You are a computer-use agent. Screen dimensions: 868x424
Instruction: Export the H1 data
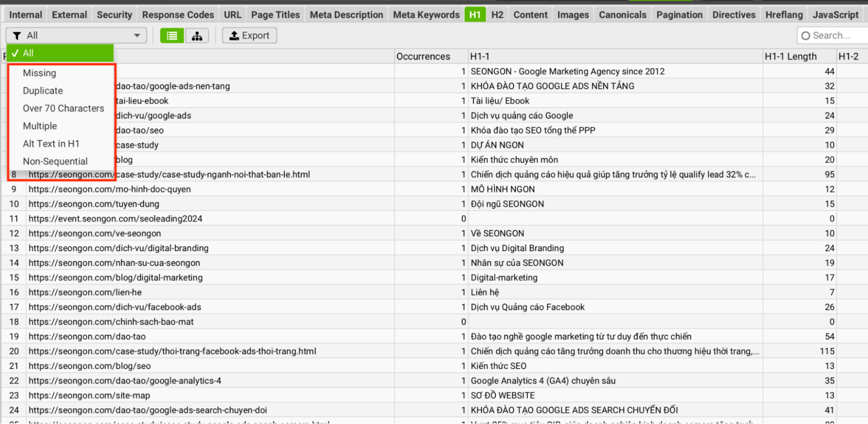point(249,36)
